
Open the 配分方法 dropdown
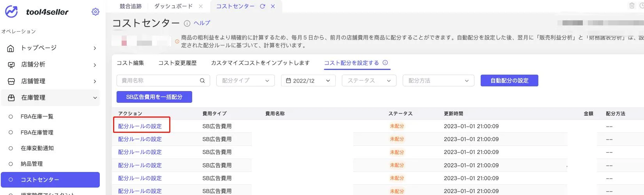pos(438,81)
